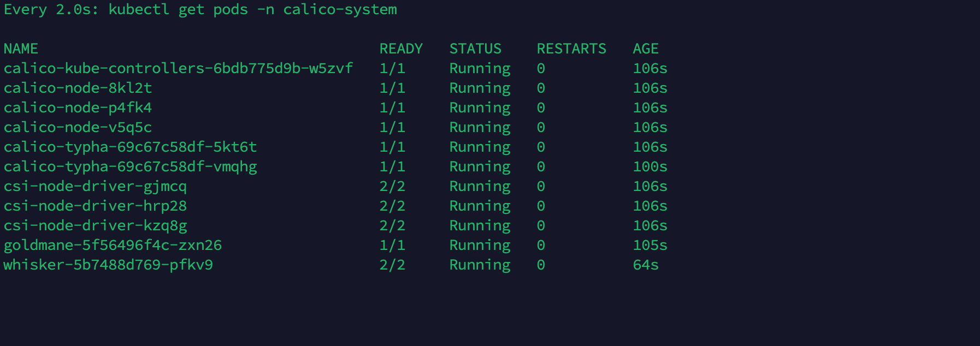
Task: Click the AGE column header
Action: tap(646, 49)
